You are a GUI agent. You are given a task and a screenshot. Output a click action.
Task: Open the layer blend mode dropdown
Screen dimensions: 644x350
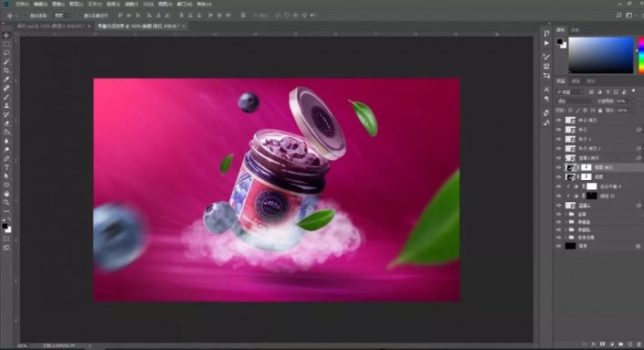(575, 101)
